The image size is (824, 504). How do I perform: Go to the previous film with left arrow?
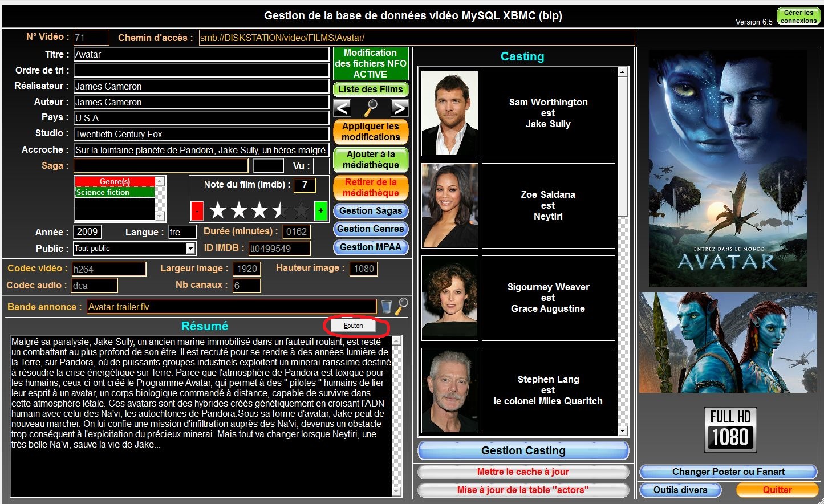342,108
